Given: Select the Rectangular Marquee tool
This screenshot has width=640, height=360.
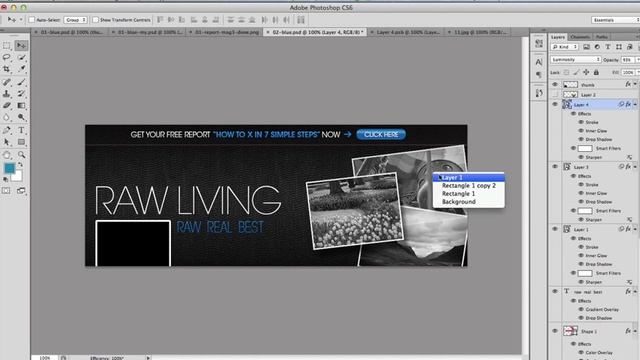Looking at the screenshot, I should (7, 45).
